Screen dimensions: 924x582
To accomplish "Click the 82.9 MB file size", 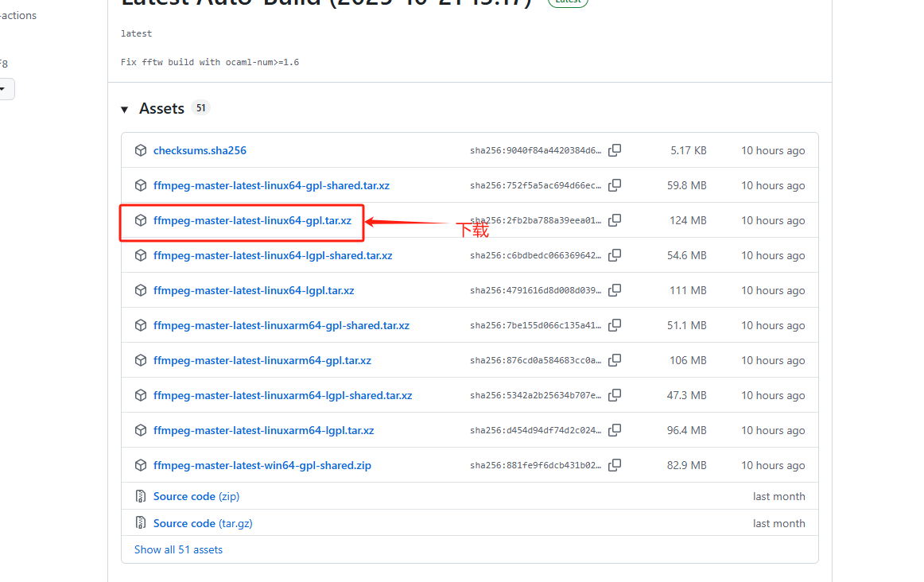I will [x=686, y=465].
